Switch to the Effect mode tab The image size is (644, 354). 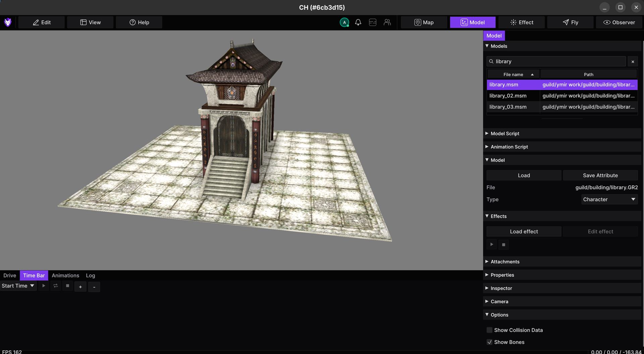[x=522, y=23]
